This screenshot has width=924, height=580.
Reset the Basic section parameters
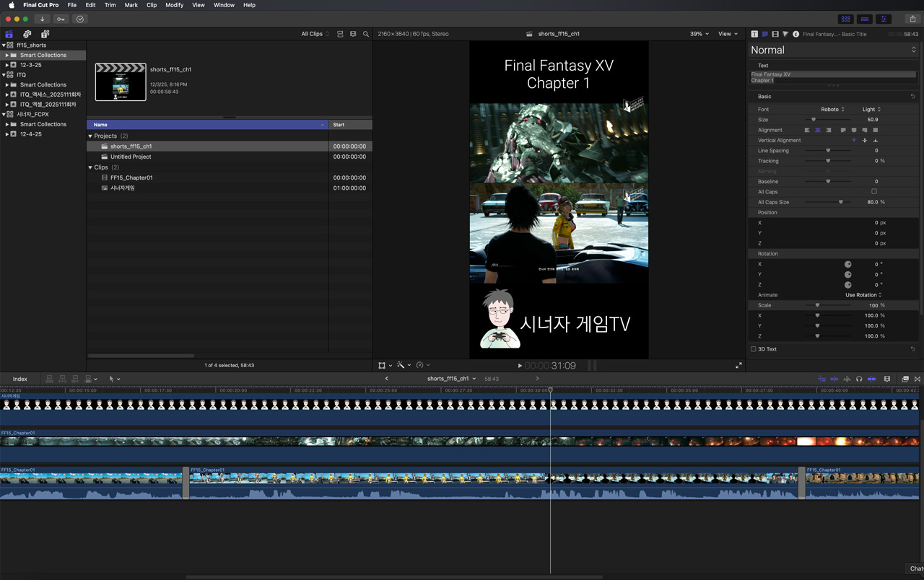(x=912, y=97)
